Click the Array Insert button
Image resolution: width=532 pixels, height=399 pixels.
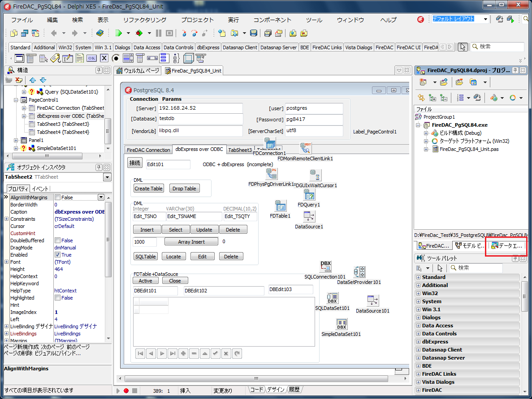pos(191,242)
